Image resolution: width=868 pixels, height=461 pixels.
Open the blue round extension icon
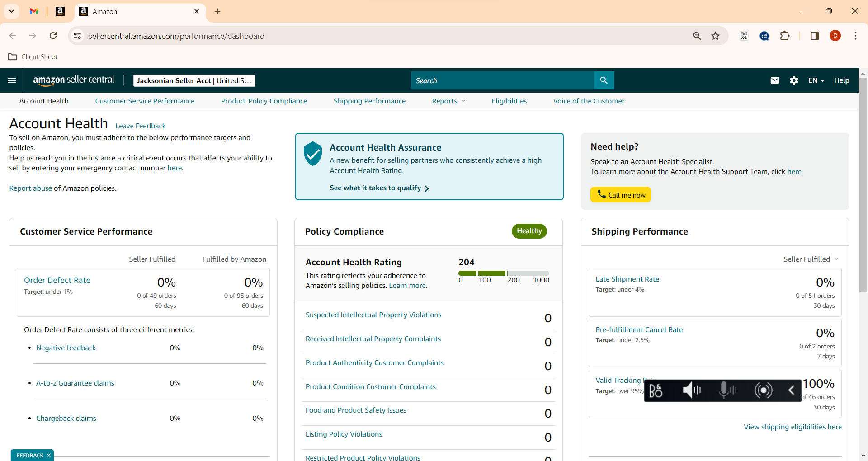point(764,36)
